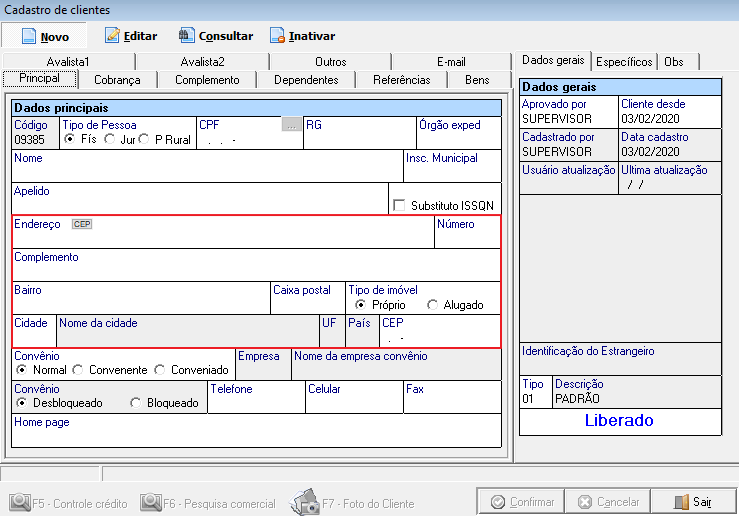
Task: Open the Específicos tab
Action: click(x=624, y=61)
